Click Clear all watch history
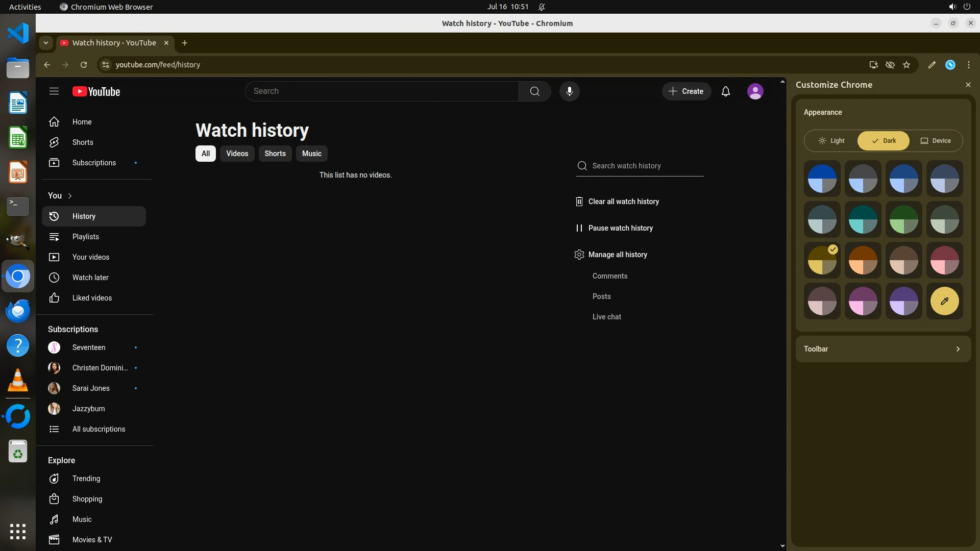980x551 pixels. click(623, 202)
